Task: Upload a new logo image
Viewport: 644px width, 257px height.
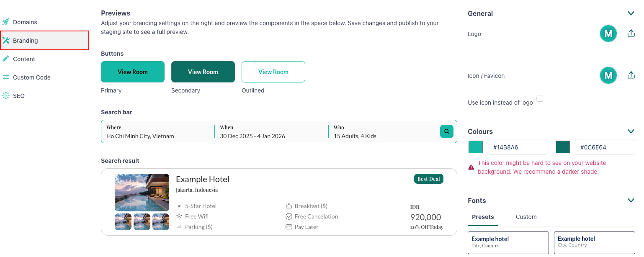Action: pos(631,33)
